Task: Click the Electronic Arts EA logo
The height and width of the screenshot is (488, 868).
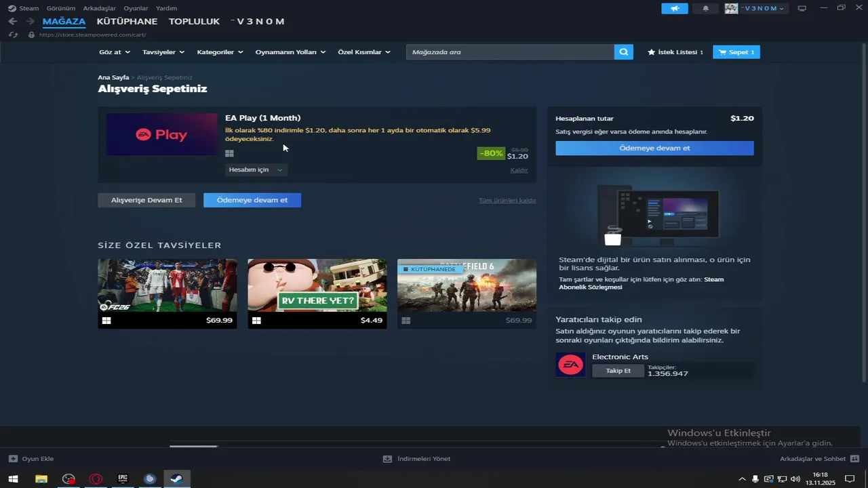Action: pos(570,365)
